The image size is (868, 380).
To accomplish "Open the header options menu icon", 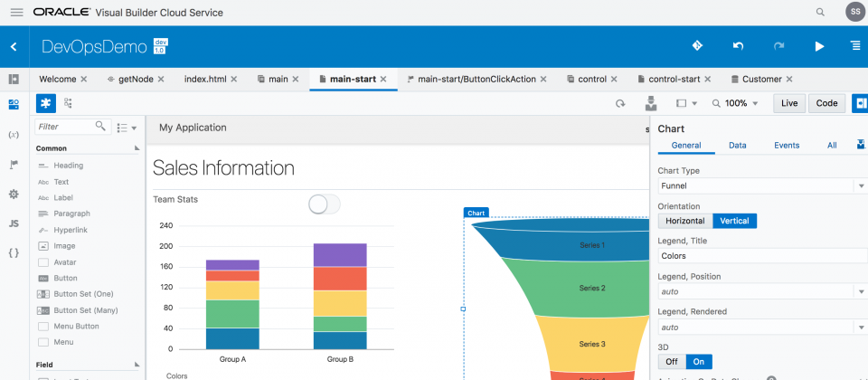I will click(856, 46).
